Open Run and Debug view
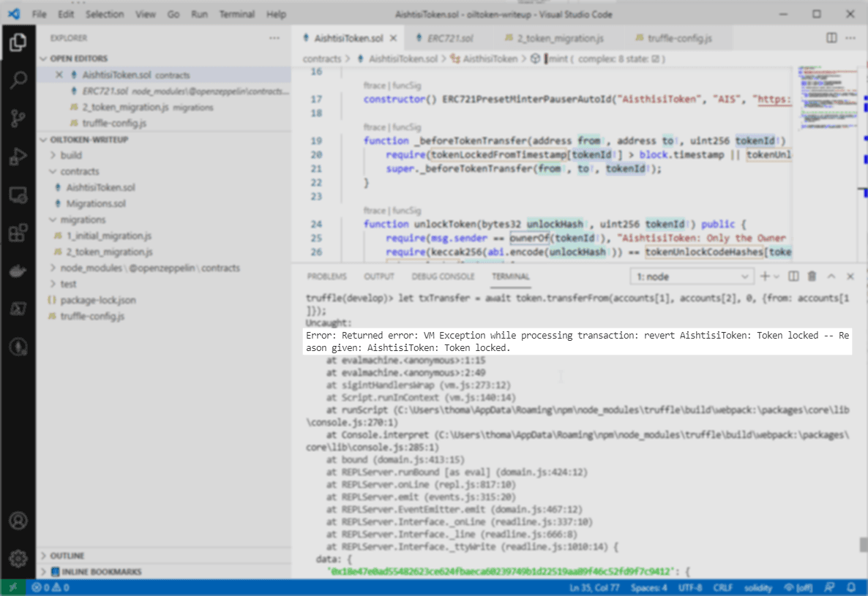Viewport: 868px width, 596px height. point(18,156)
